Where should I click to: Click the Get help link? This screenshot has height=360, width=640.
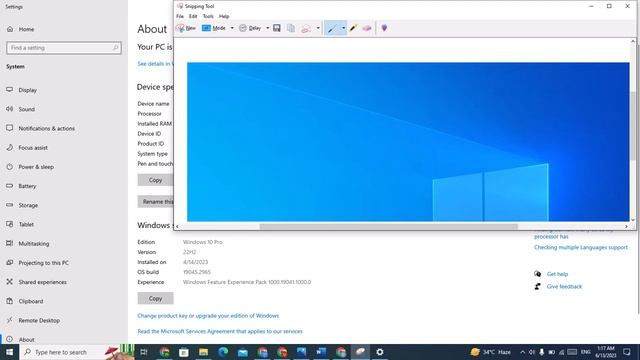coord(557,274)
